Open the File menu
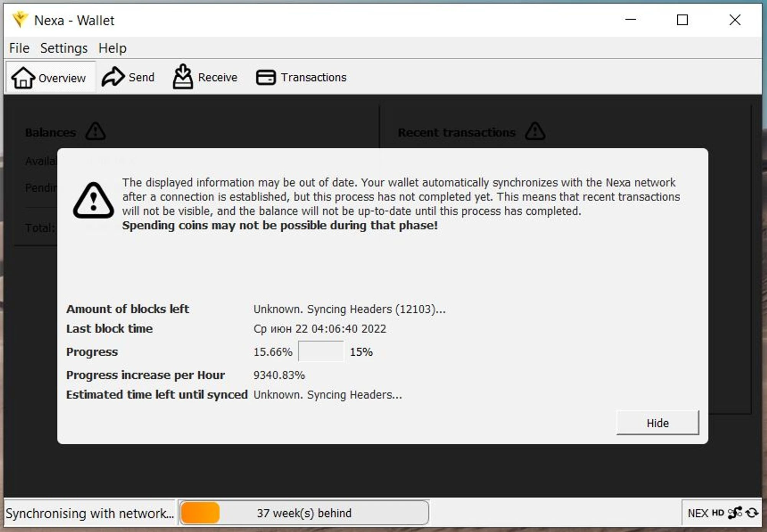Screen dimensions: 767x532 pyautogui.click(x=19, y=48)
